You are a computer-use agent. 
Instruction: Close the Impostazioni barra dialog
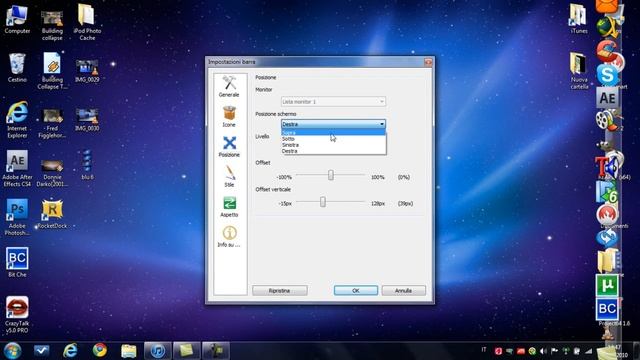[x=428, y=62]
